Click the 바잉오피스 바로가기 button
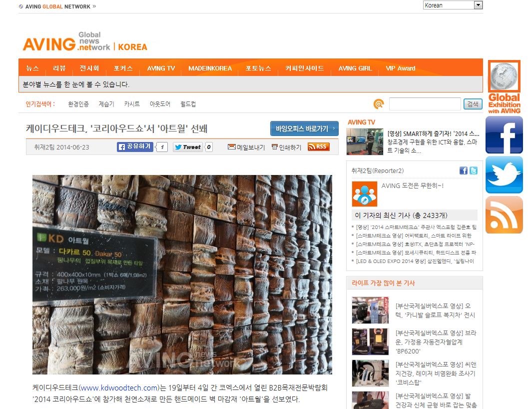This screenshot has width=532, height=409. [x=304, y=129]
